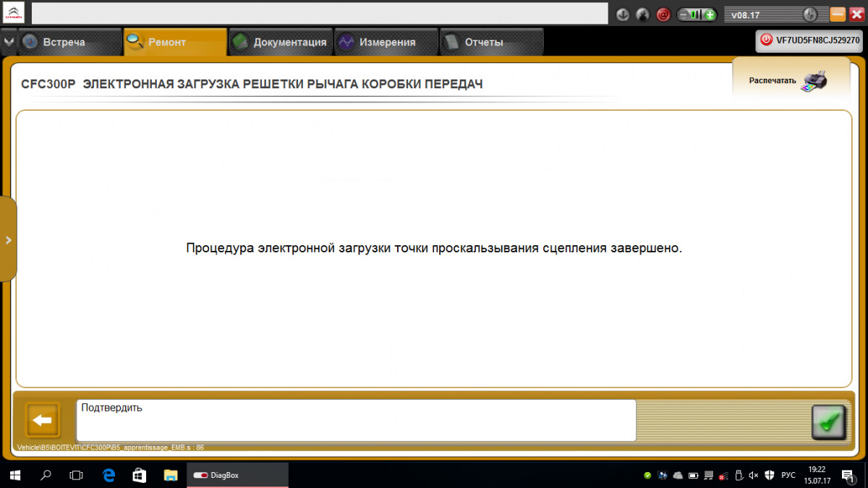Open the Windows Start menu

click(x=15, y=475)
